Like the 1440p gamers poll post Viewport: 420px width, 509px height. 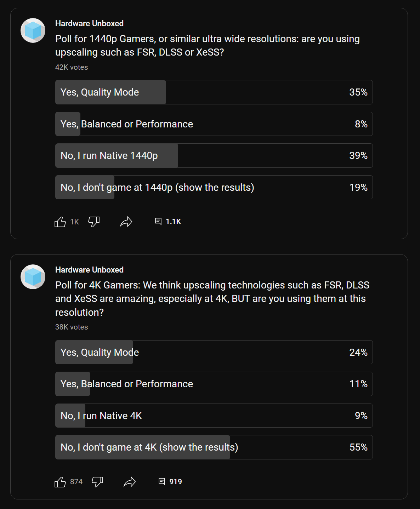pyautogui.click(x=60, y=222)
